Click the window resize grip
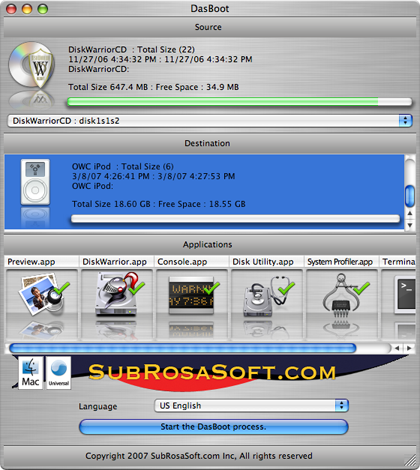 pos(410,461)
